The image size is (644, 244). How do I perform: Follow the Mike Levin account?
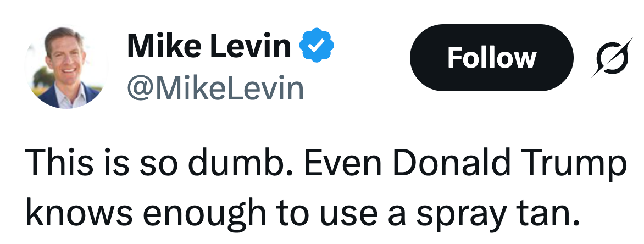point(491,58)
